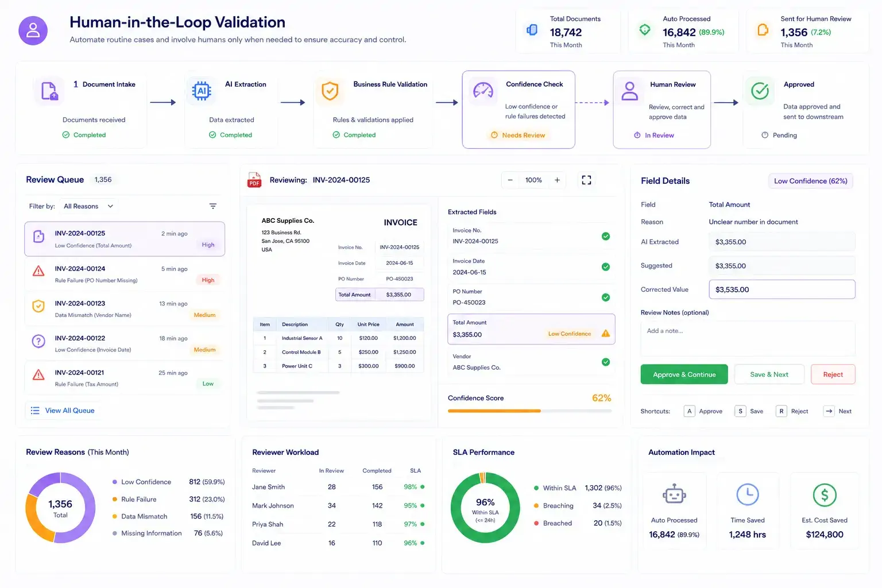
Task: Select the Business Rule Validation shield icon
Action: (x=330, y=91)
